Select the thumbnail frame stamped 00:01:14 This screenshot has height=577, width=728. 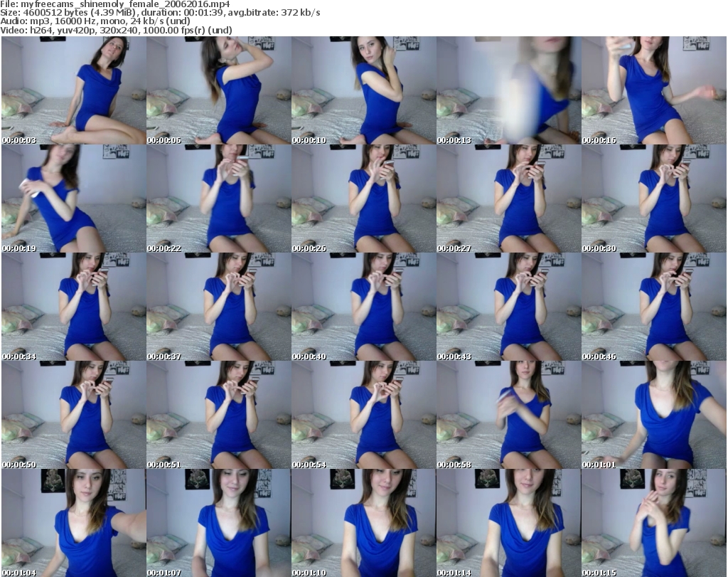(x=508, y=523)
